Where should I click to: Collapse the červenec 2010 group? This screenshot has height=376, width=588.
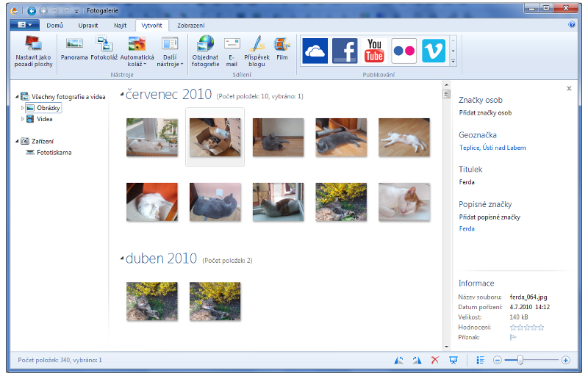[122, 95]
